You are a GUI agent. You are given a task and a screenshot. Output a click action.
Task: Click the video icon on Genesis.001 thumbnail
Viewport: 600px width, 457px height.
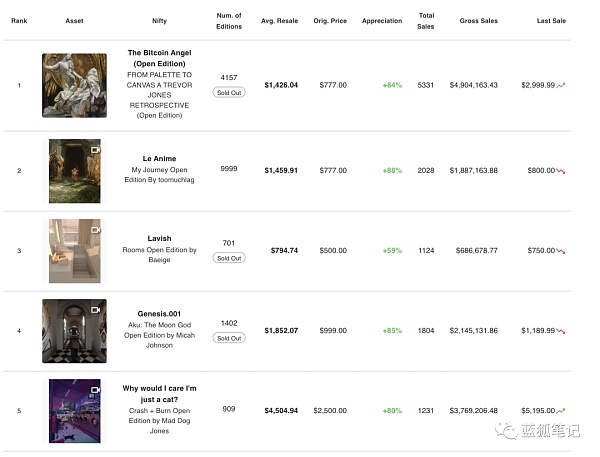click(x=97, y=309)
